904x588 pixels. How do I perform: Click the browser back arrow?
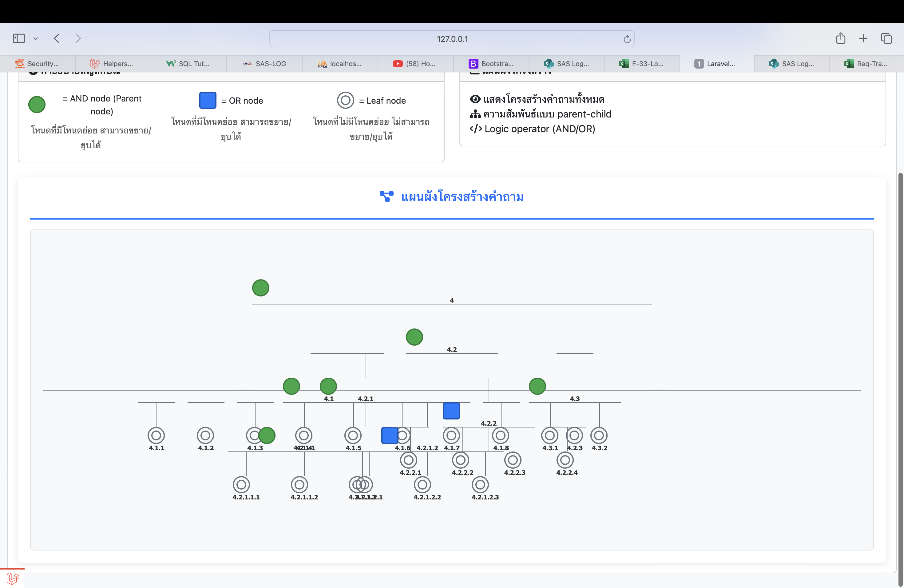coord(57,38)
